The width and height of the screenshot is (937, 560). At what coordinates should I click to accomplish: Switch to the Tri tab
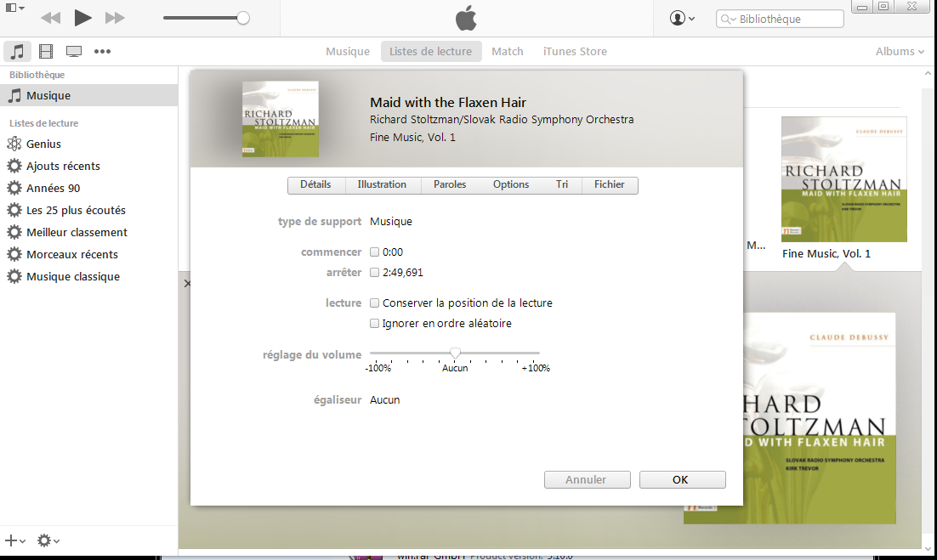coord(562,185)
